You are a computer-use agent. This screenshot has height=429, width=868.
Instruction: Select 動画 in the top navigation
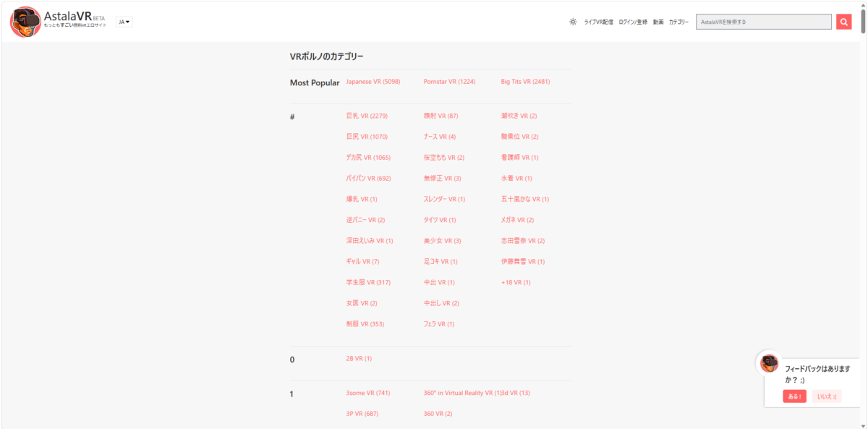pos(658,22)
